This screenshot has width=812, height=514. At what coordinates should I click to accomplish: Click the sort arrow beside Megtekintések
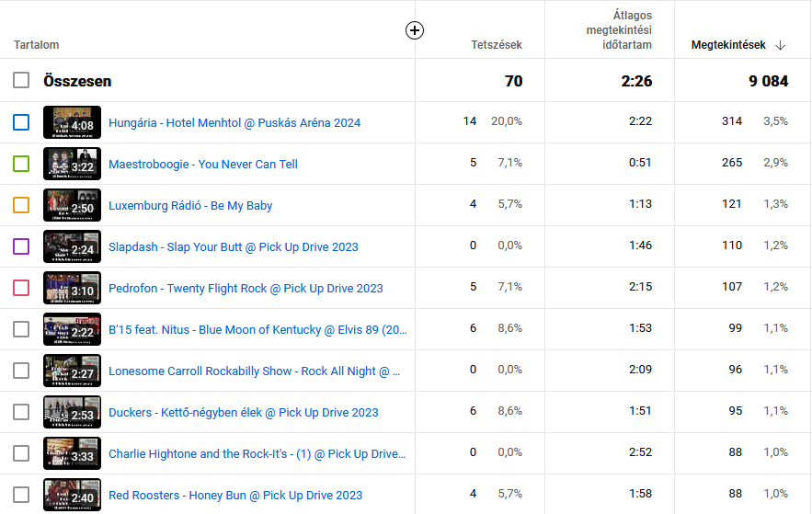(x=781, y=45)
